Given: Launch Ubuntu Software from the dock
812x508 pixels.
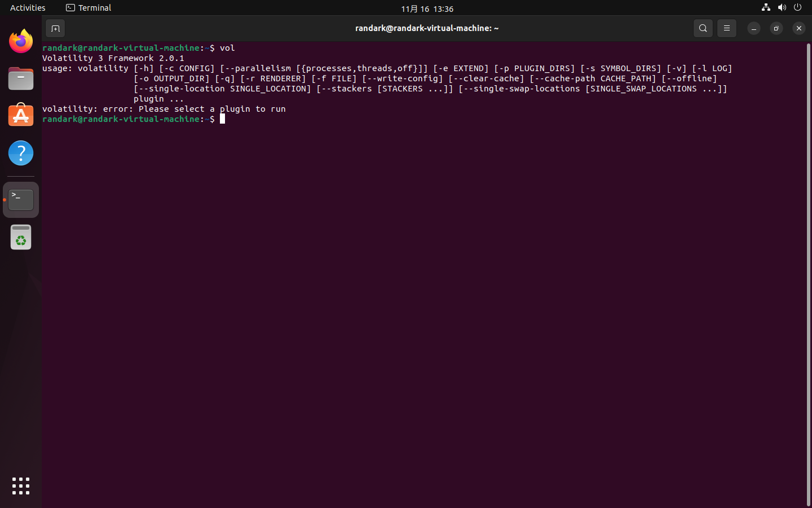Looking at the screenshot, I should pyautogui.click(x=21, y=115).
